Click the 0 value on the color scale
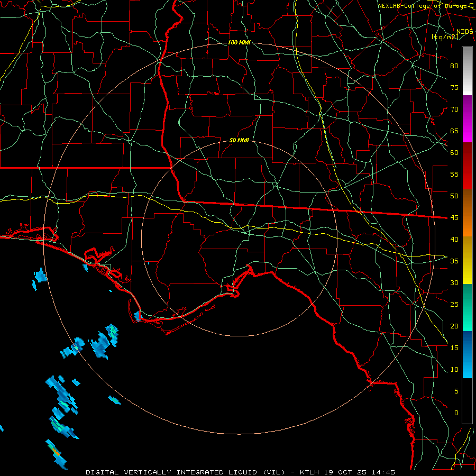This screenshot has width=476, height=476. pyautogui.click(x=456, y=413)
